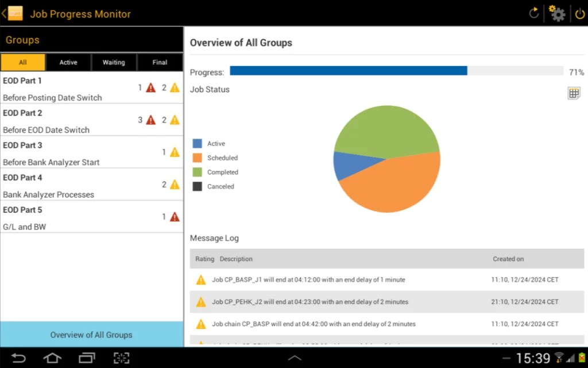Click the warning triangle next to EOD Part 3

point(173,152)
